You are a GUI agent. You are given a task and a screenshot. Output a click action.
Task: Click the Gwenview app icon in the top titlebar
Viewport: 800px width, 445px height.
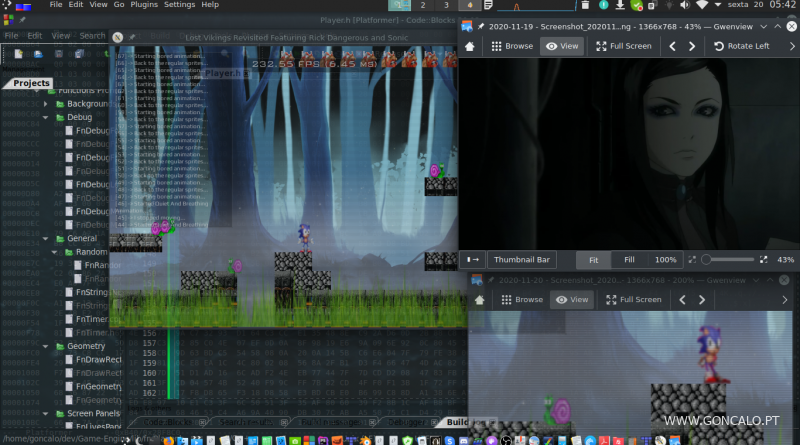466,26
